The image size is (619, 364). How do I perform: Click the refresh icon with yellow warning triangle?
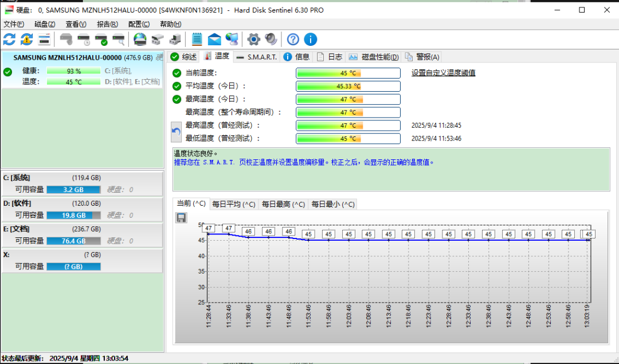[27, 40]
